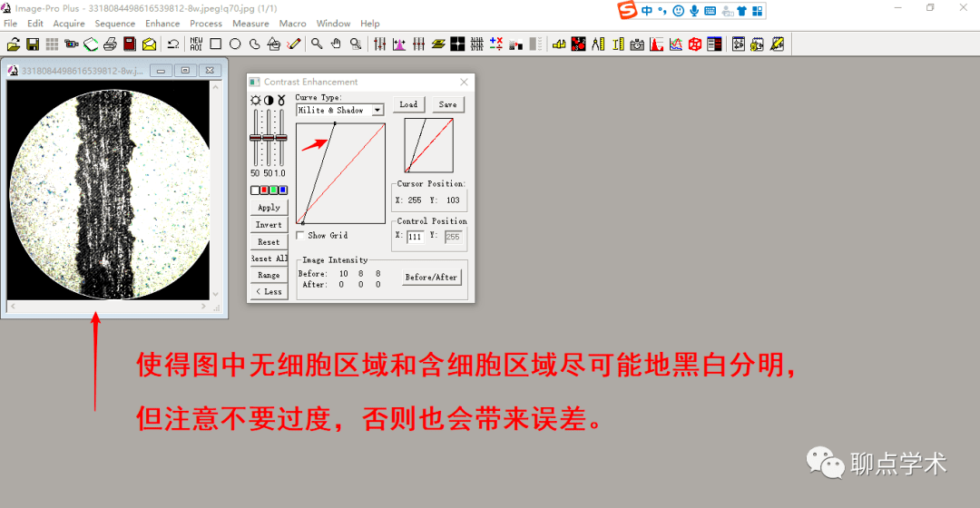The width and height of the screenshot is (980, 508).
Task: Click the image window vertical scrollbar down arrow
Action: [216, 294]
